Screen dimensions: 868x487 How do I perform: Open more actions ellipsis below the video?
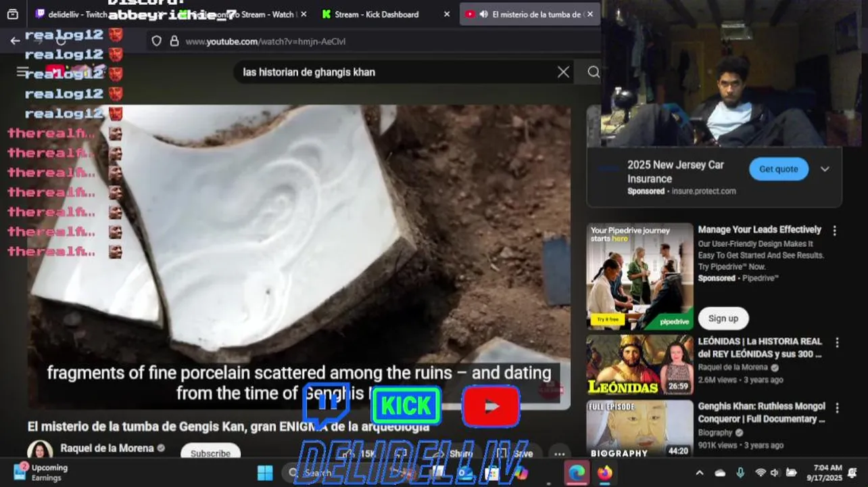(559, 454)
